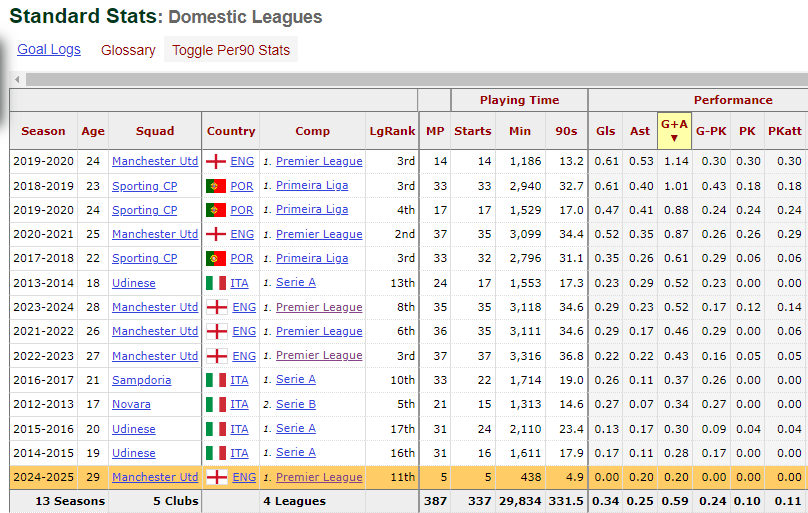Viewport: 808px width, 513px height.
Task: Sort table by Country column header
Action: [231, 131]
